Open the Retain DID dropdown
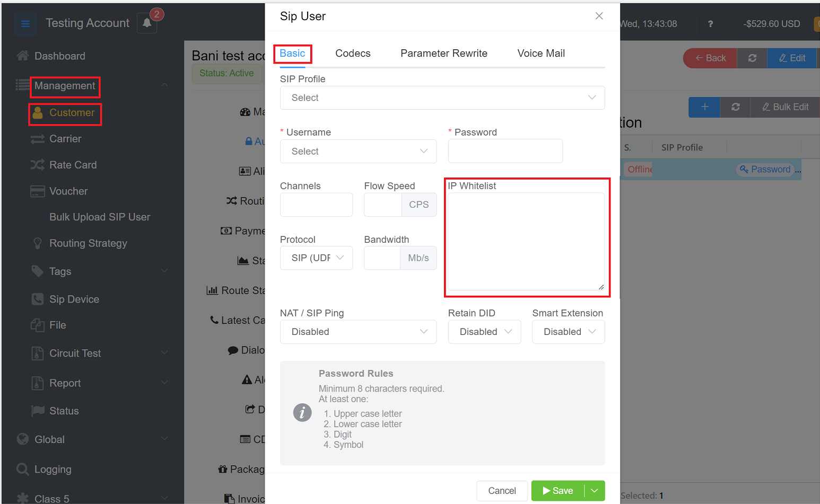The width and height of the screenshot is (820, 504). [484, 332]
